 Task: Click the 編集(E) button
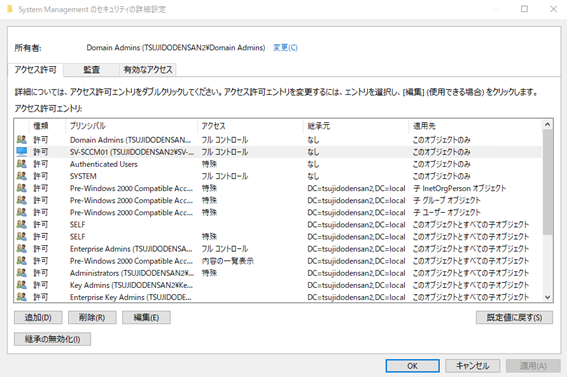pos(146,318)
